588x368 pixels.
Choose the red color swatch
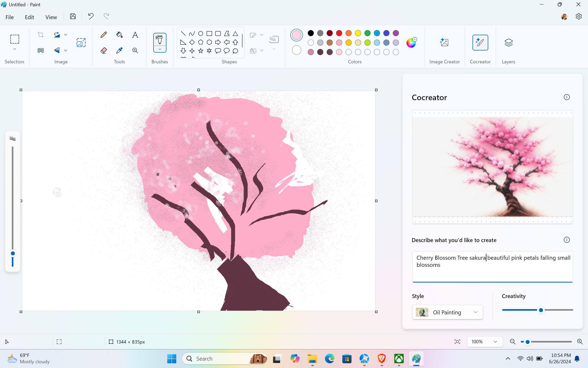[x=339, y=33]
